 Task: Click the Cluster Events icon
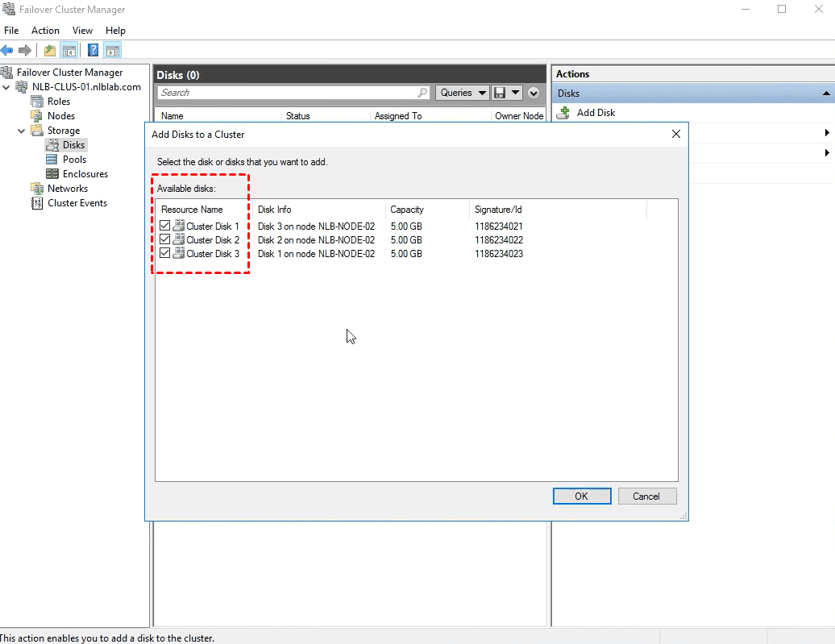(37, 203)
